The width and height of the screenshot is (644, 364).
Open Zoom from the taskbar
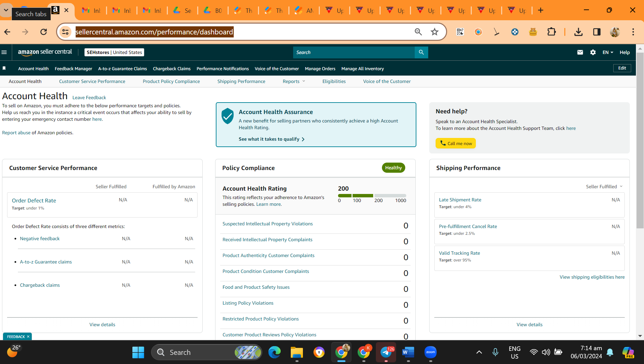[431, 353]
